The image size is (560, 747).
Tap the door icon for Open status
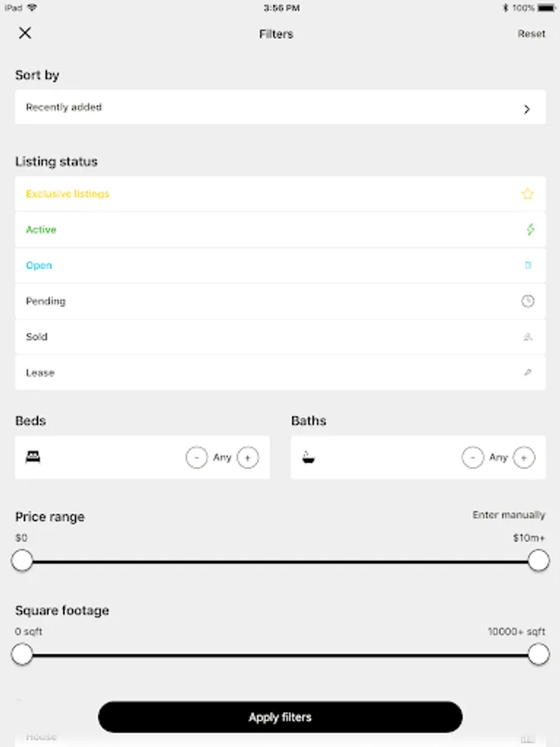tap(528, 266)
